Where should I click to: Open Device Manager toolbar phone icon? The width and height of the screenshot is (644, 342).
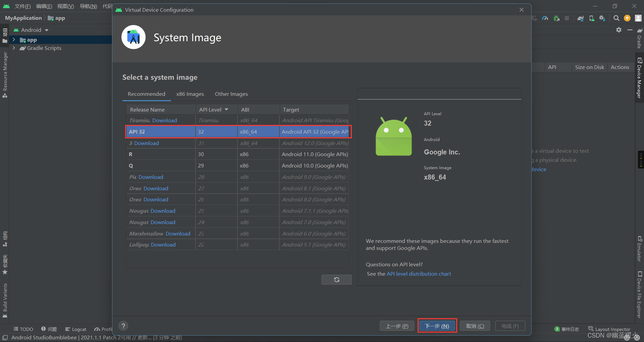(592, 18)
